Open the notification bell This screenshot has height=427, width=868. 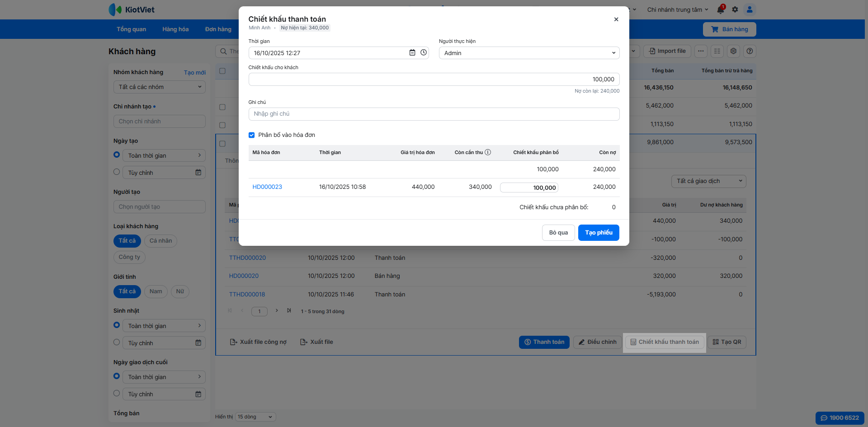pos(720,9)
